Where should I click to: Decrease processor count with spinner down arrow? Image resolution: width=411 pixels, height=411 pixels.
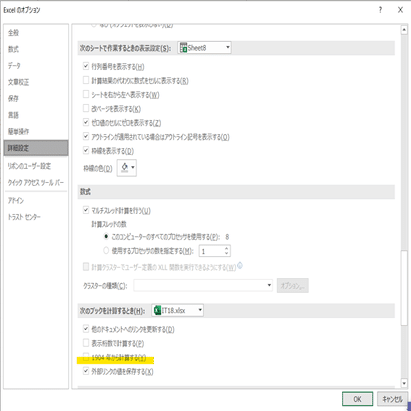tap(227, 254)
